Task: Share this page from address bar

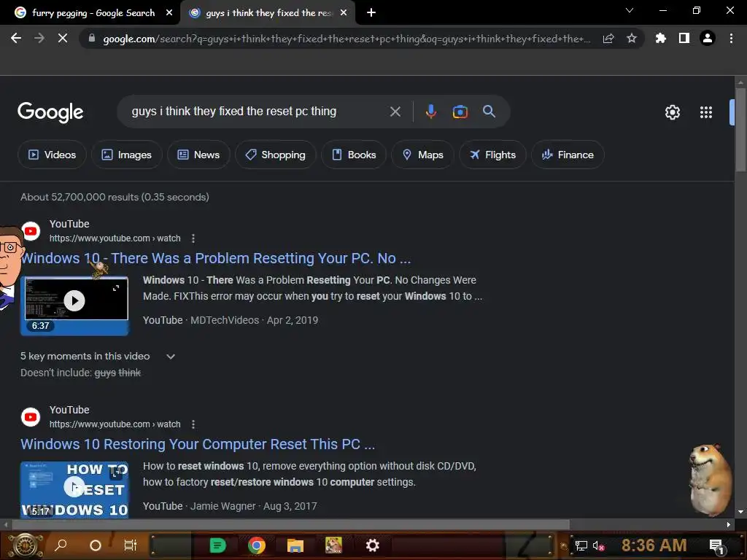Action: (608, 38)
